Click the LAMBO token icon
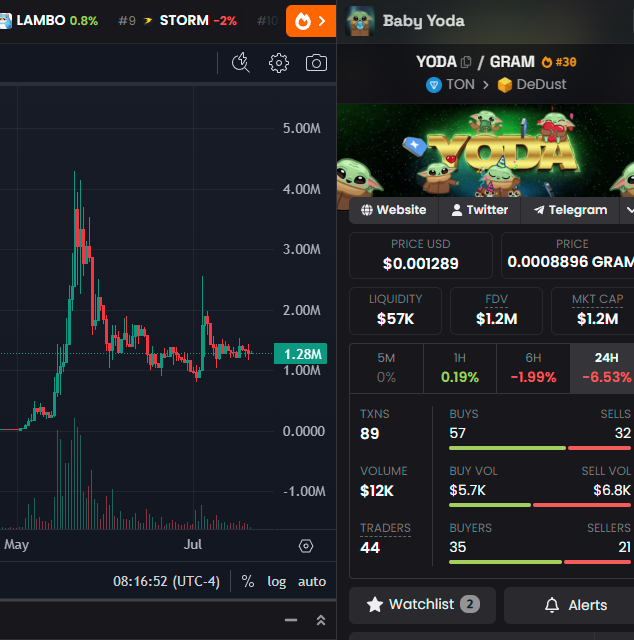 pyautogui.click(x=6, y=21)
